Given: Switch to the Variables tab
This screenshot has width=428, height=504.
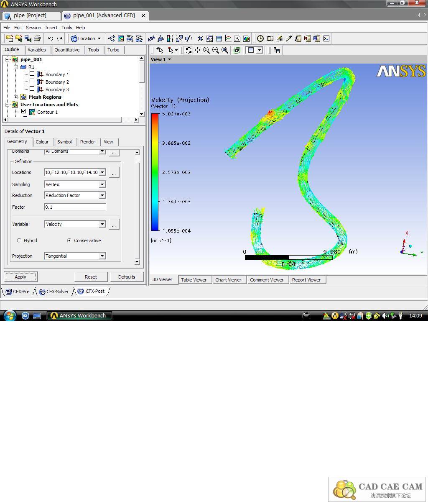Looking at the screenshot, I should coord(37,50).
